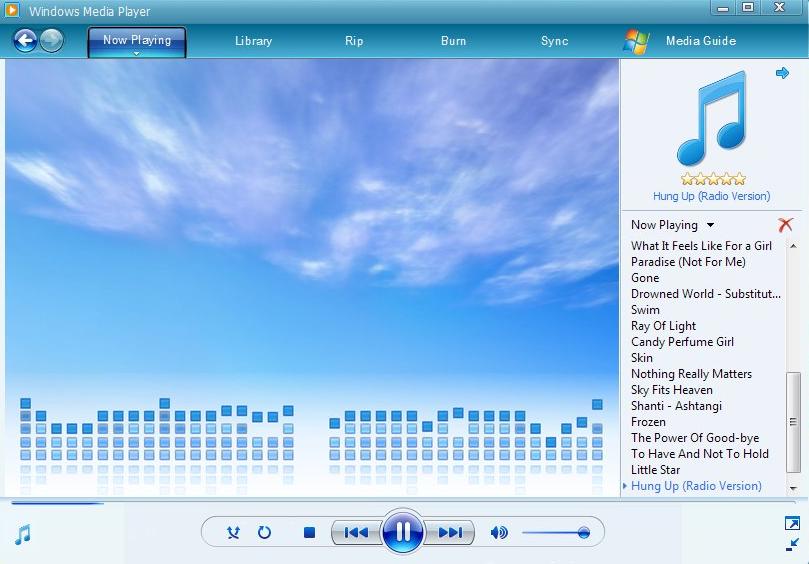Adjust the volume slider

click(555, 533)
